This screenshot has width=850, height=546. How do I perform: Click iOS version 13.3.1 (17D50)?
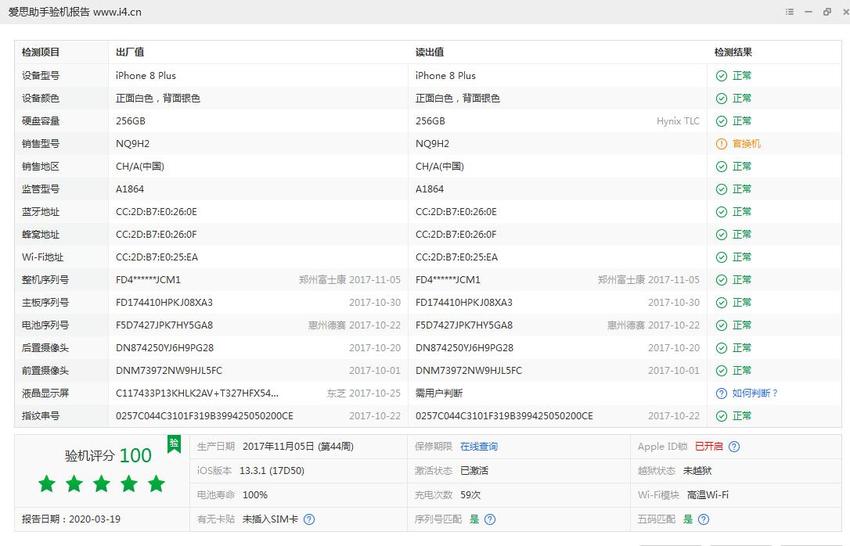pos(272,471)
